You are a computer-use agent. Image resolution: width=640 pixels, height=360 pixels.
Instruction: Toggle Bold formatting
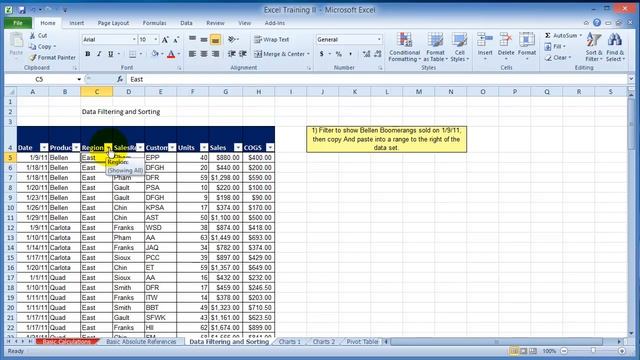(x=87, y=54)
